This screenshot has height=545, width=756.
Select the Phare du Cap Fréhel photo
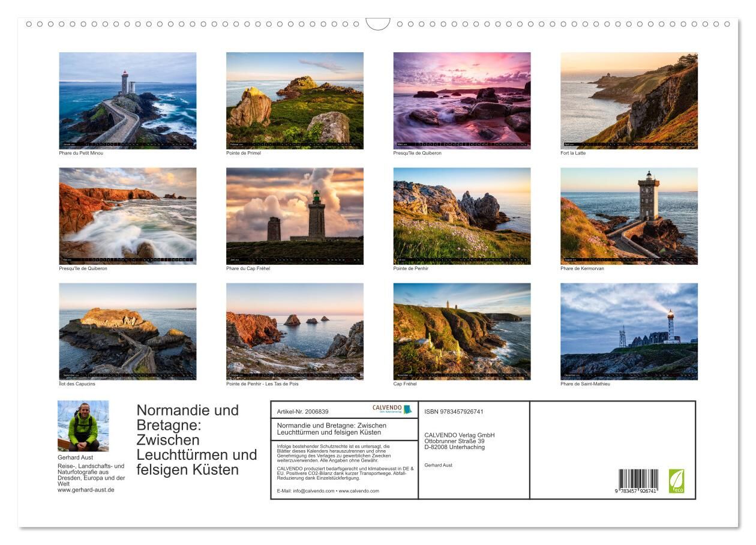(x=295, y=215)
